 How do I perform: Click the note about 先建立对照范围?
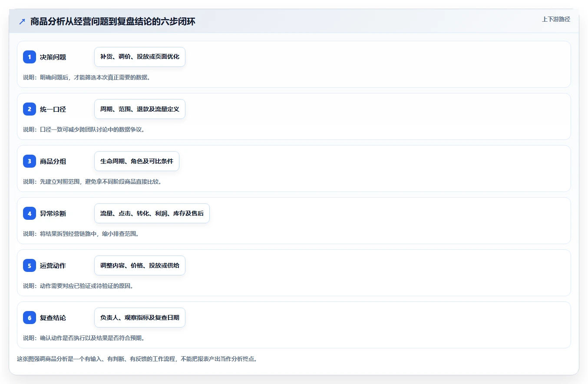click(92, 182)
